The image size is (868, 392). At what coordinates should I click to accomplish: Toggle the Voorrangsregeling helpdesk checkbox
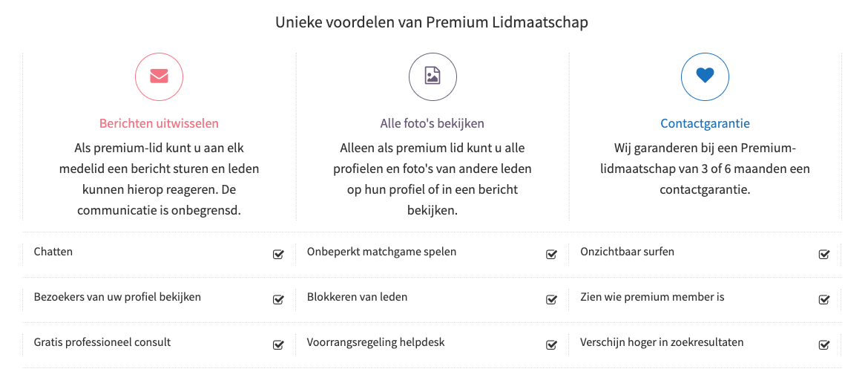[551, 344]
